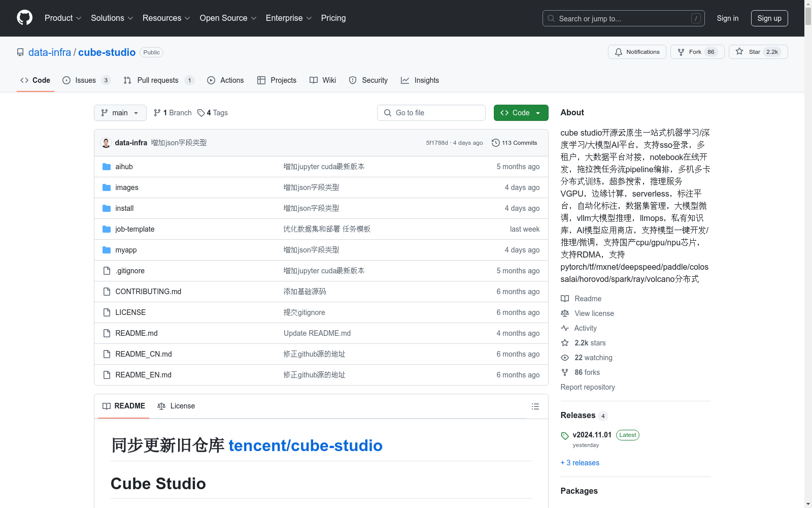The width and height of the screenshot is (812, 508).
Task: Expand the Enterprise menu
Action: 289,18
